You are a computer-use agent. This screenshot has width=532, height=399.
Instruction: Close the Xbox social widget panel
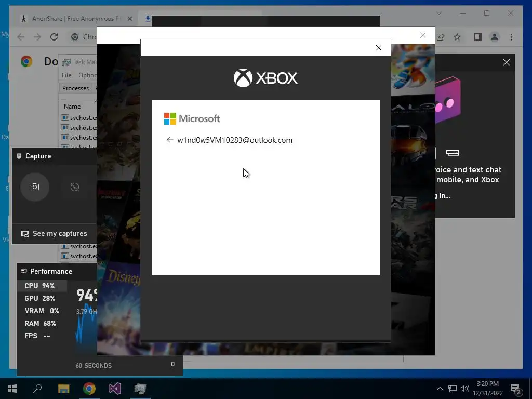pyautogui.click(x=506, y=62)
